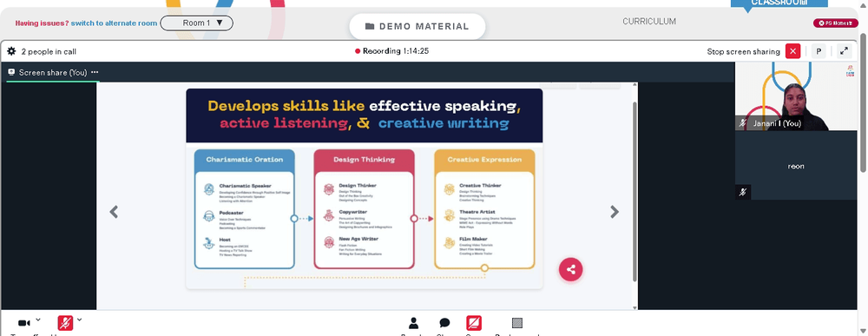Expand microphone options chevron
The height and width of the screenshot is (336, 868).
pyautogui.click(x=79, y=320)
